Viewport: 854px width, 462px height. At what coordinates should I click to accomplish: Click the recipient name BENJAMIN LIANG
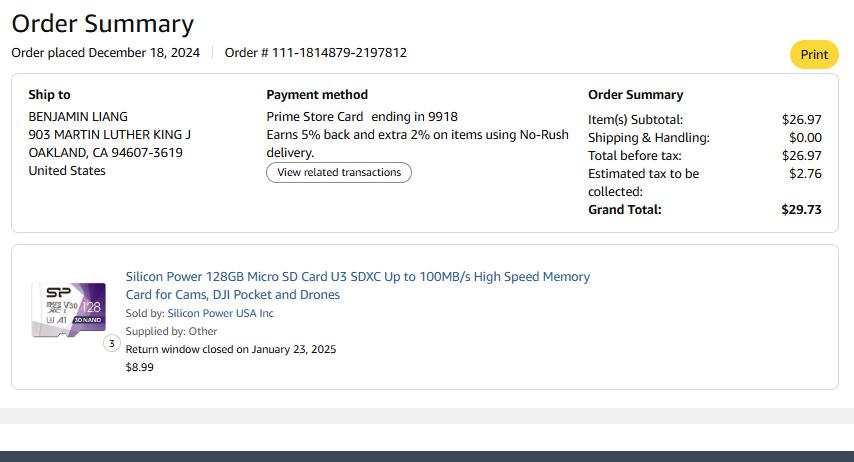[x=78, y=117]
